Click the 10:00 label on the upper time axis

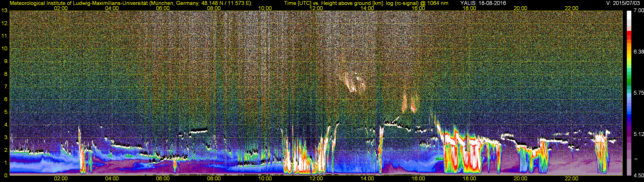pos(265,8)
